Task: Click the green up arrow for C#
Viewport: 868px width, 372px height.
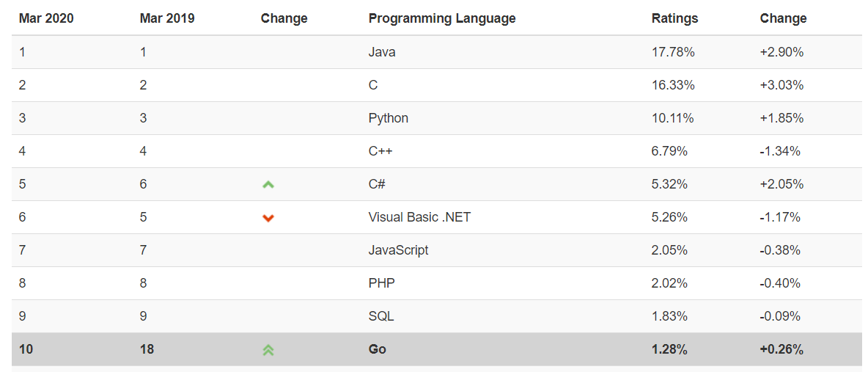Action: coord(268,185)
